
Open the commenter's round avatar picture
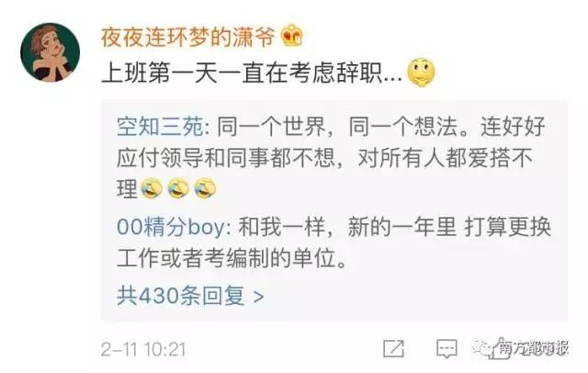50,52
